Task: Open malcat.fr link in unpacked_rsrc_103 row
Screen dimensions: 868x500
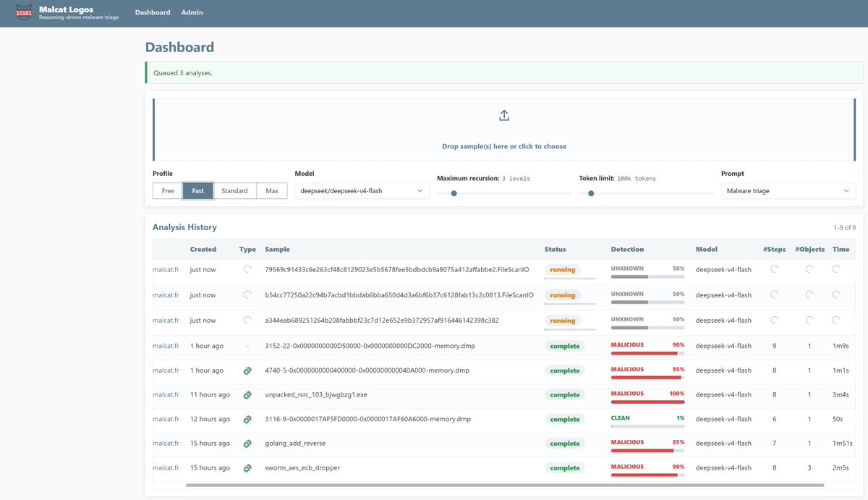Action: [166, 394]
